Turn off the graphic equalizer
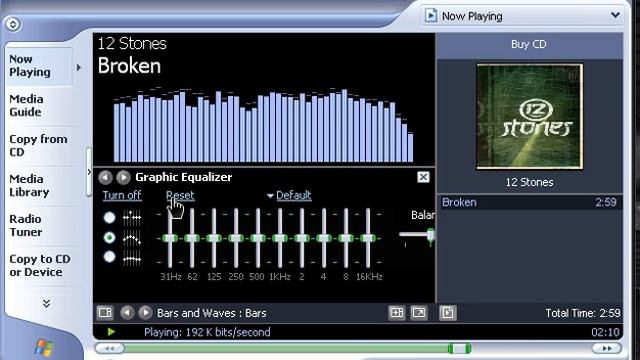The width and height of the screenshot is (640, 360). click(122, 196)
